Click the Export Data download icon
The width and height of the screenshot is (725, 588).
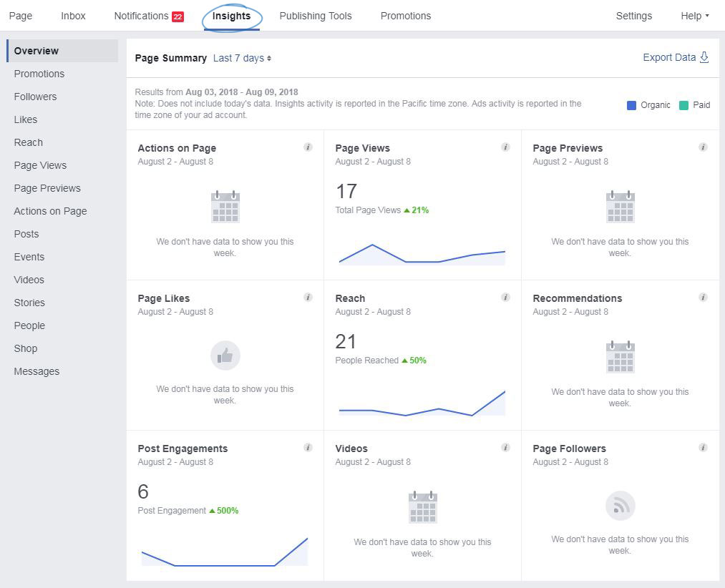click(704, 57)
